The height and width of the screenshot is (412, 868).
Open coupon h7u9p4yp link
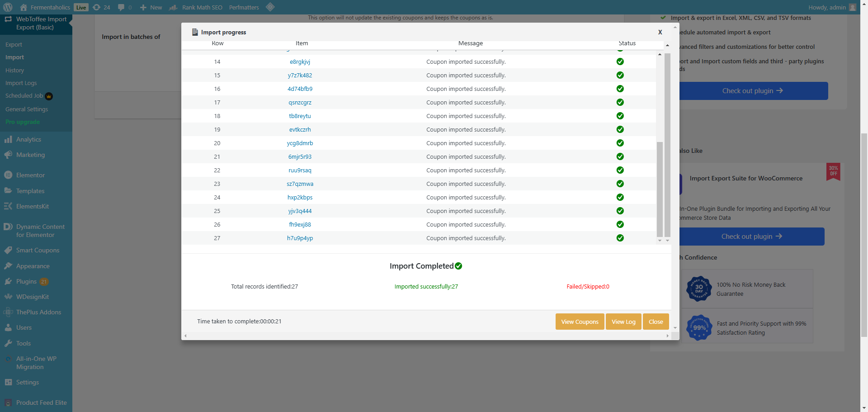pos(300,238)
